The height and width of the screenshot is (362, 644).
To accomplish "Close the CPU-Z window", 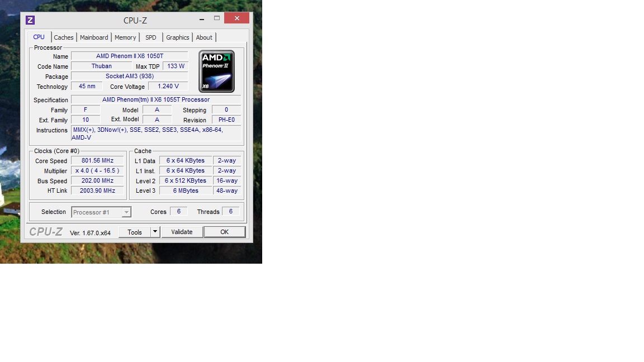I will [237, 18].
